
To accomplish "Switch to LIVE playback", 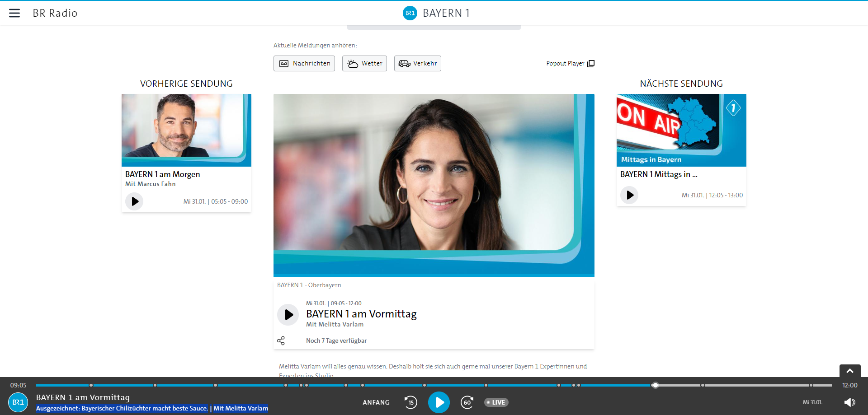I will click(x=496, y=402).
